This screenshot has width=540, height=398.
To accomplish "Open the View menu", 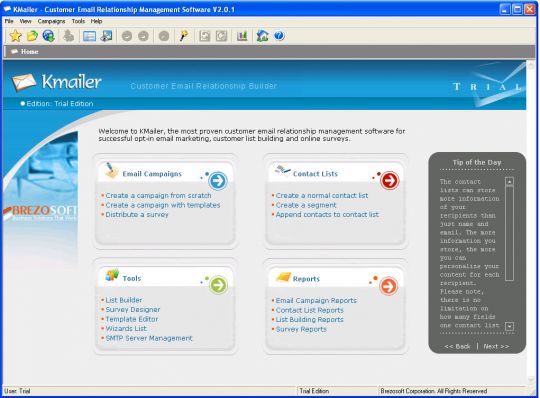I will coord(25,21).
